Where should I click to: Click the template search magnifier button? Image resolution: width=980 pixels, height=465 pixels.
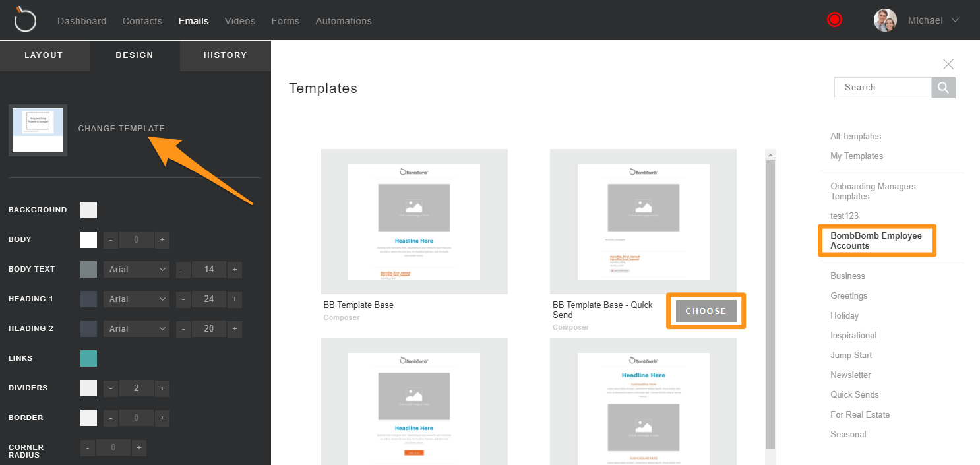click(x=943, y=88)
